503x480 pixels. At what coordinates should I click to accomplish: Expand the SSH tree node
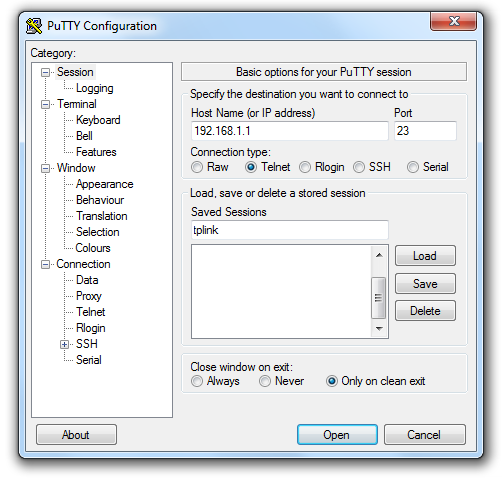(65, 344)
